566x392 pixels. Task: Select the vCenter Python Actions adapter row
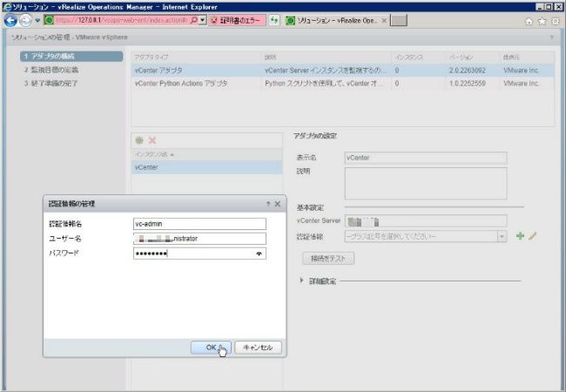[x=342, y=84]
